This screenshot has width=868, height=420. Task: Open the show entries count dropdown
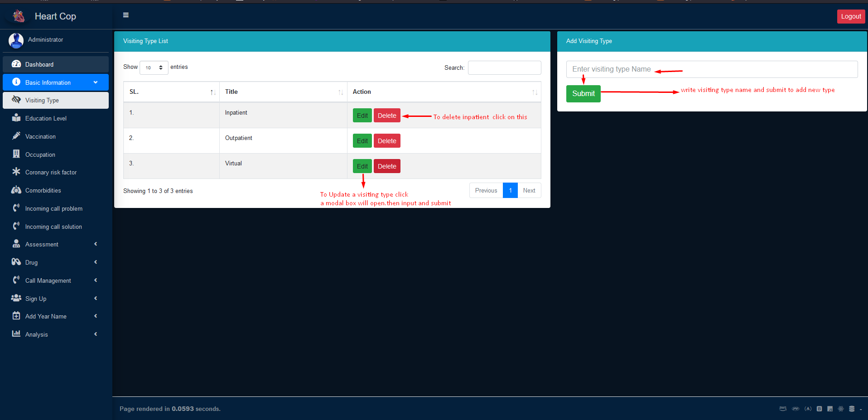point(154,68)
